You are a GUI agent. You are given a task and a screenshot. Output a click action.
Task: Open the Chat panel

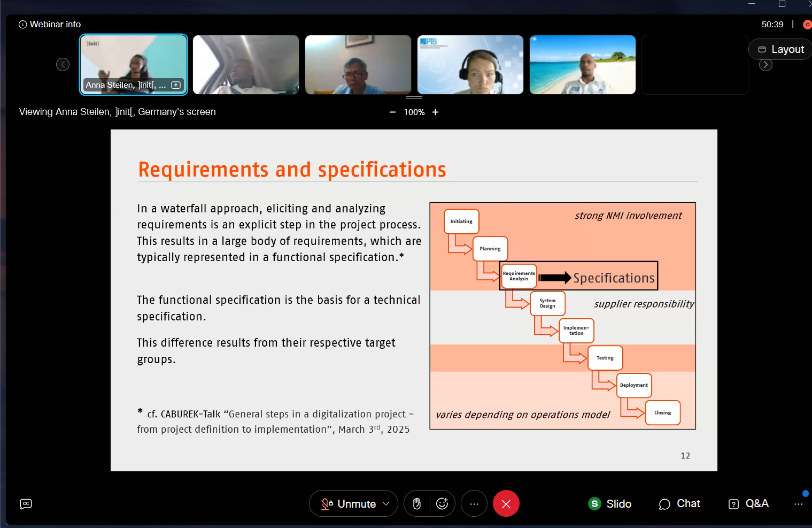(679, 504)
